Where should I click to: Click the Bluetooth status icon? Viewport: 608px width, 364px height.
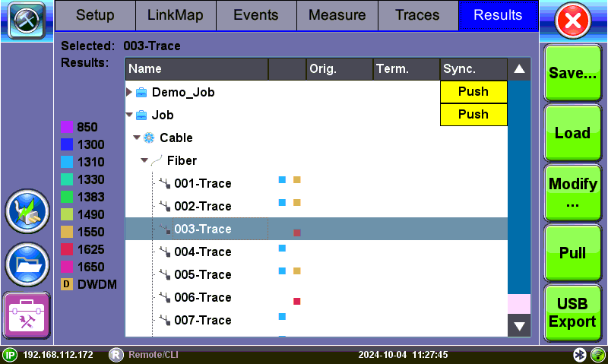579,355
